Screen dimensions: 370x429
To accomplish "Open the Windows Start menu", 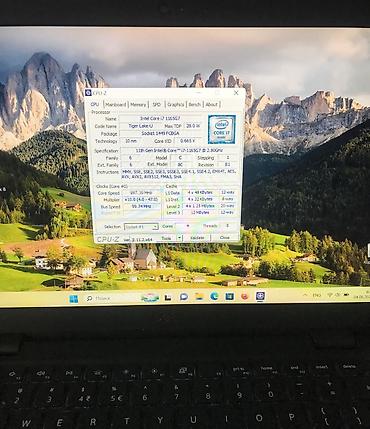I will tap(73, 298).
